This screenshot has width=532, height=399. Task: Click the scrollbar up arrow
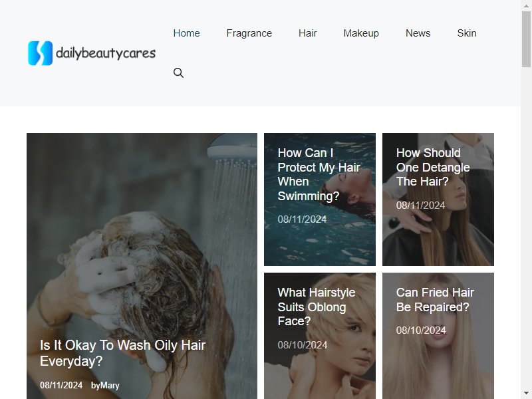(x=526, y=5)
